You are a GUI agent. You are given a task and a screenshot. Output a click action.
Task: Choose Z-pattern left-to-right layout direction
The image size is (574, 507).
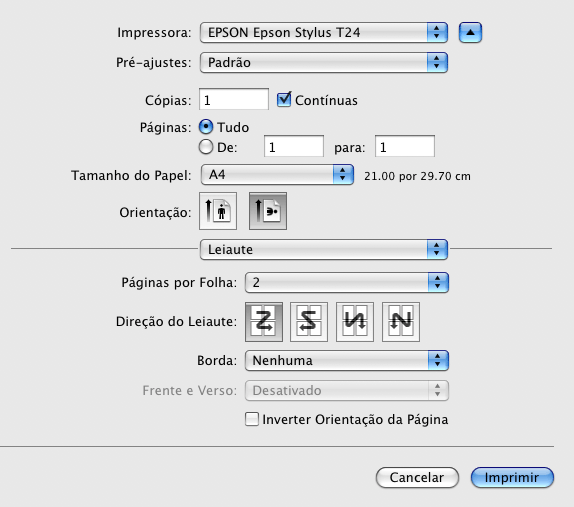[x=264, y=322]
